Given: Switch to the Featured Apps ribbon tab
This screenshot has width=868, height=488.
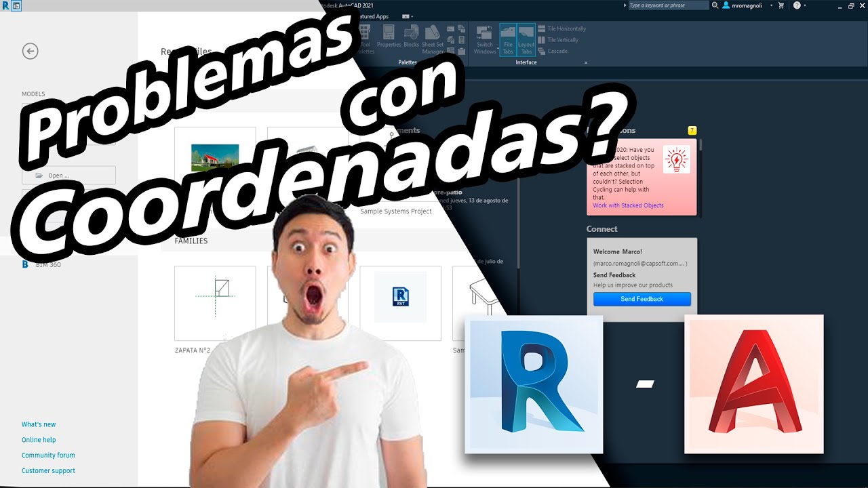Looking at the screenshot, I should (373, 16).
